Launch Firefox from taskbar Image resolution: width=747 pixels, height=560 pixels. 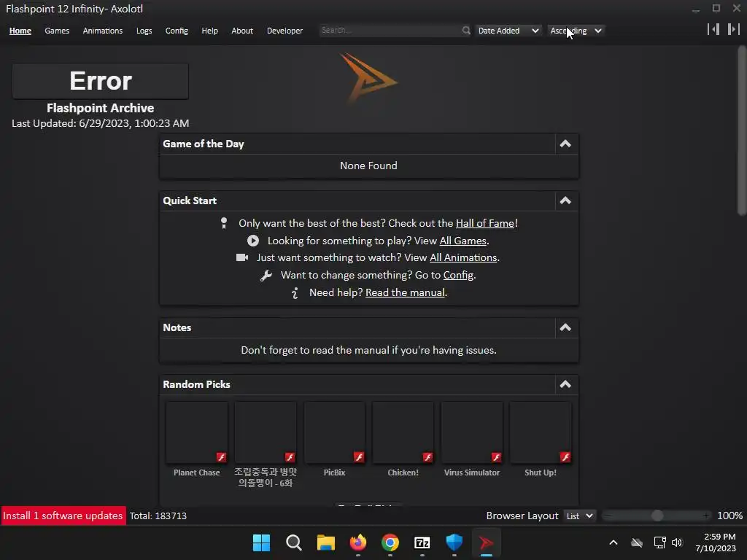(x=357, y=542)
